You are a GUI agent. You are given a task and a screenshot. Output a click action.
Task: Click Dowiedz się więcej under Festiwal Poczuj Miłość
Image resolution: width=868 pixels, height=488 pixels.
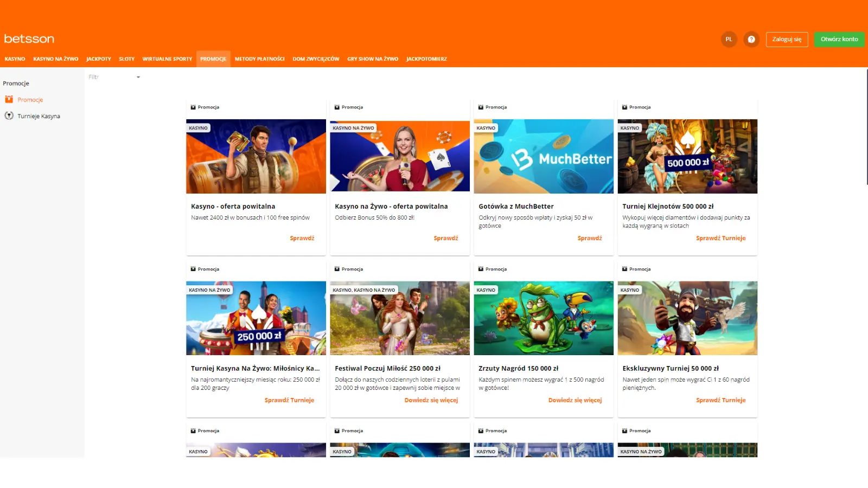(431, 400)
